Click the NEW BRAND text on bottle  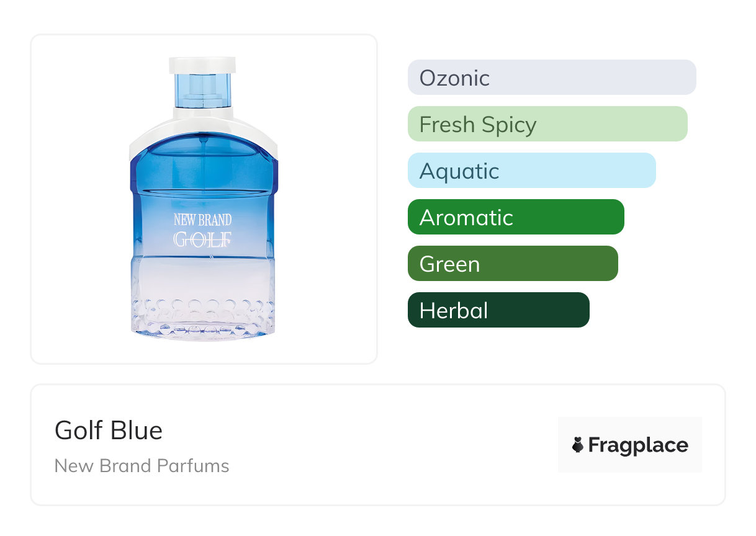202,220
